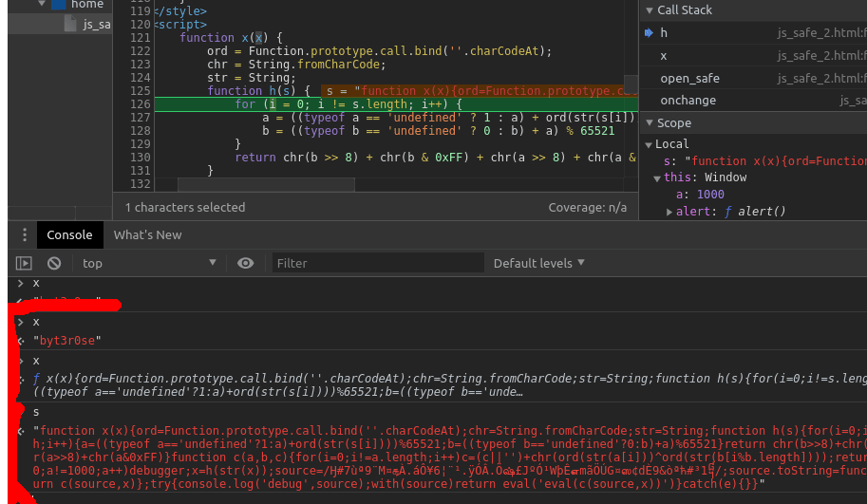Select the open_safe call stack frame

click(689, 79)
